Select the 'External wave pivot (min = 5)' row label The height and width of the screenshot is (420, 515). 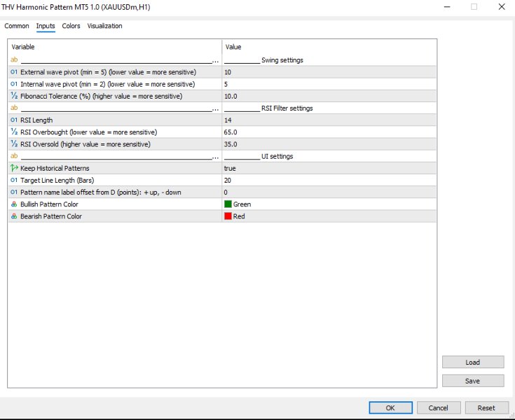pos(109,72)
